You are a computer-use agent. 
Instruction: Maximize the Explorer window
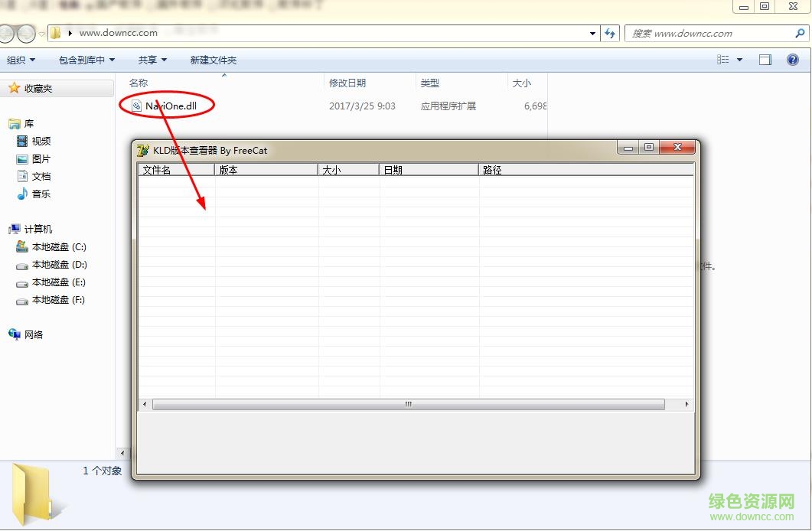point(765,6)
